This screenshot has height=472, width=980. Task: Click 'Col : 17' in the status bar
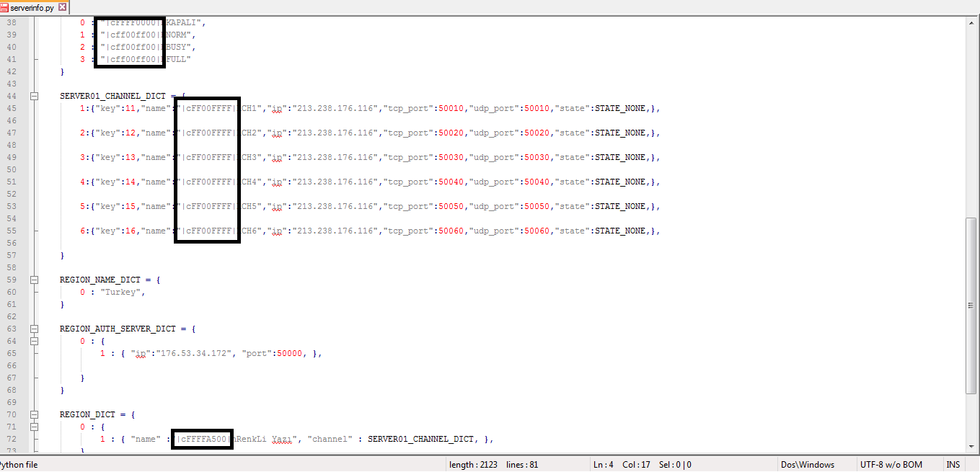click(x=635, y=465)
